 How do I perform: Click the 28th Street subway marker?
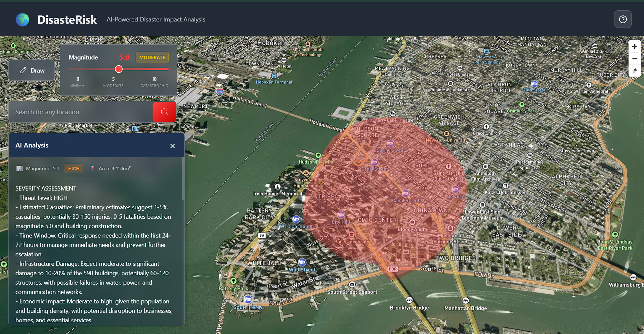(x=534, y=84)
